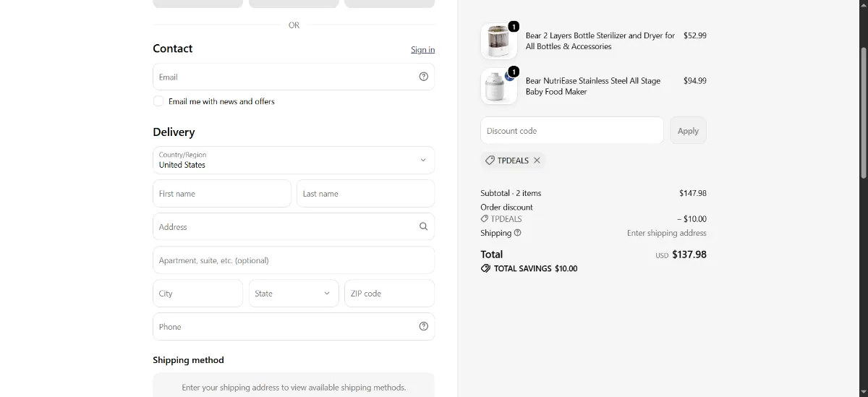Click the − $10.00 discount amount
This screenshot has height=397, width=868.
coord(692,218)
